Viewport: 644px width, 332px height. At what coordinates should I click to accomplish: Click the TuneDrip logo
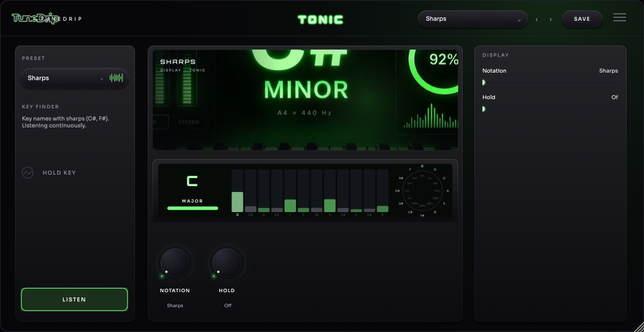click(36, 18)
